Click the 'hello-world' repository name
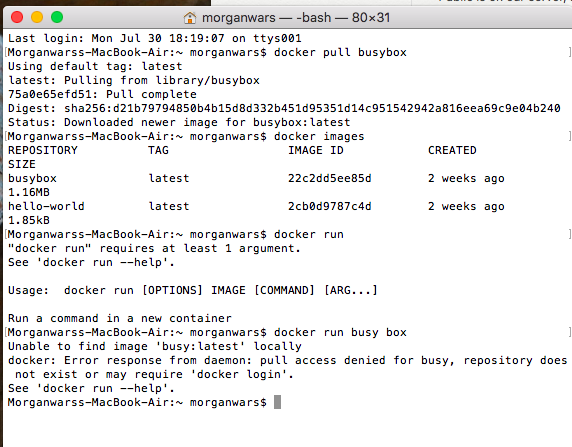Image resolution: width=572 pixels, height=447 pixels. point(46,207)
